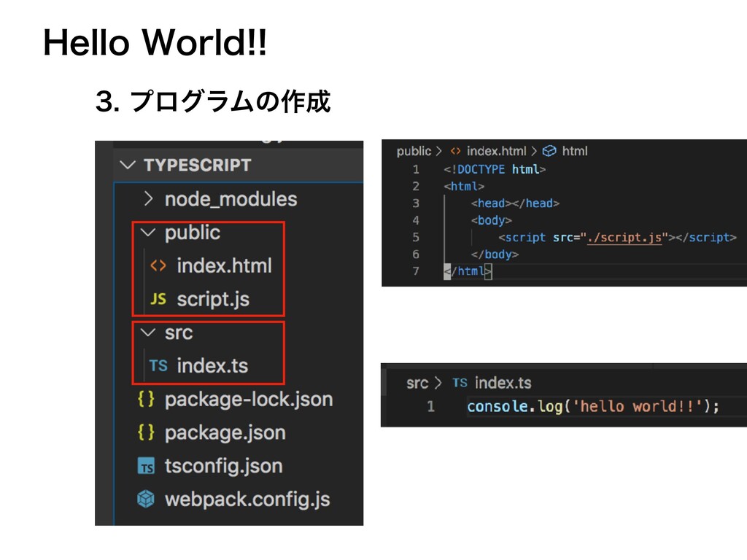The image size is (747, 560).
Task: Click the html symbol breadcrumb segment
Action: point(575,151)
